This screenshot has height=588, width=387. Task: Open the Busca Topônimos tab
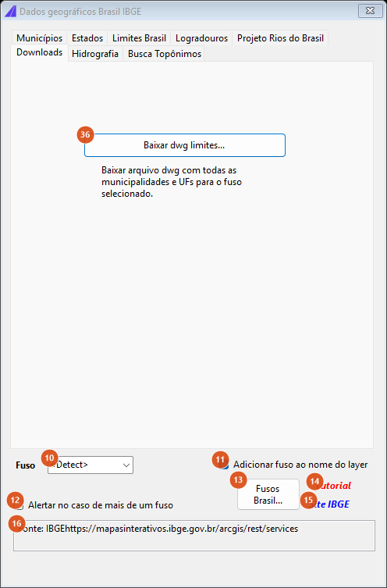pyautogui.click(x=165, y=54)
